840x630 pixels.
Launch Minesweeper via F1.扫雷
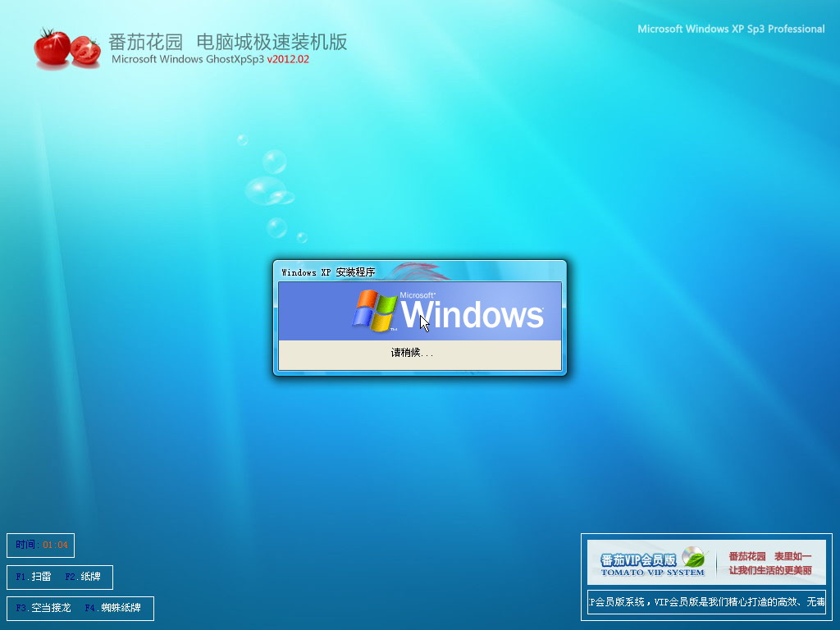point(34,577)
